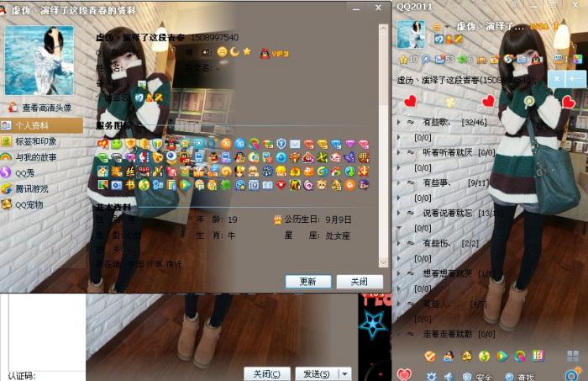Toggle the speaker sound icon in QQ2011
Screen dimensions: 588x381
(x=448, y=377)
